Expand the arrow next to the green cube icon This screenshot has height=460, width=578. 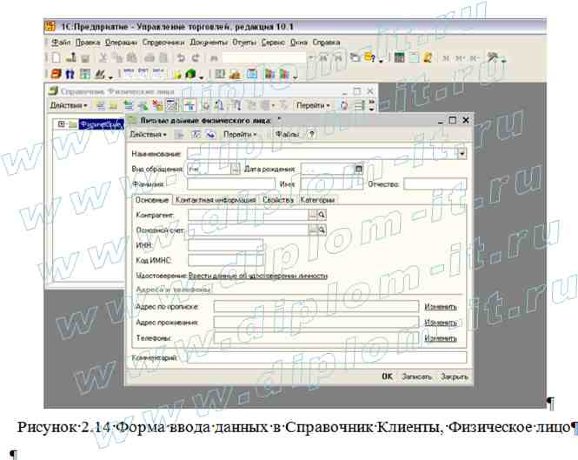coord(201,76)
